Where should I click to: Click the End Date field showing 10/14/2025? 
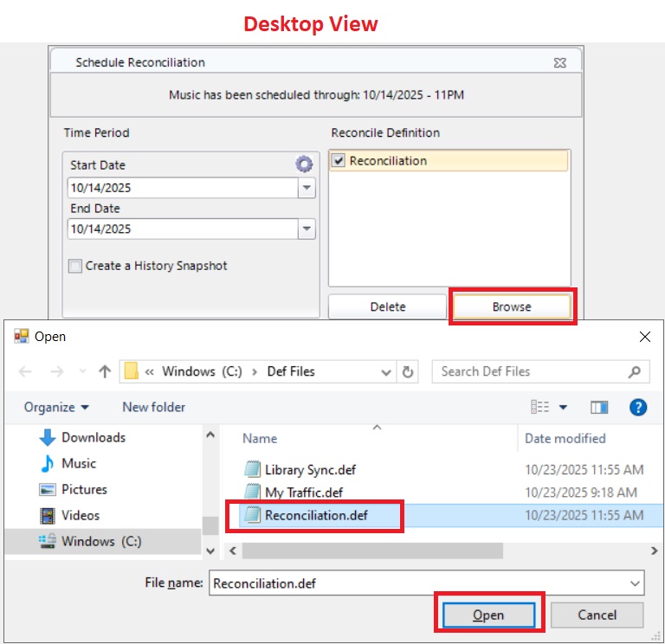[x=183, y=229]
